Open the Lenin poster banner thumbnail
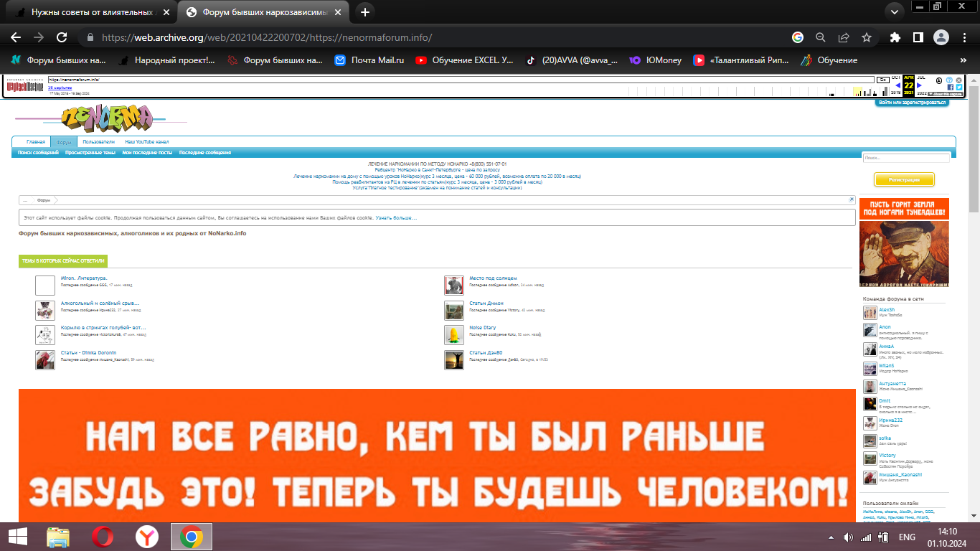 tap(904, 242)
